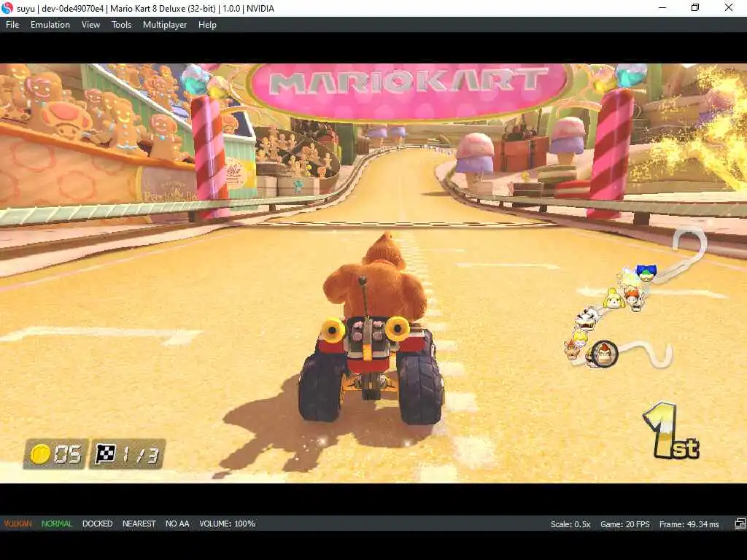Minimize the suyu window
Image resolution: width=747 pixels, height=560 pixels.
[662, 7]
